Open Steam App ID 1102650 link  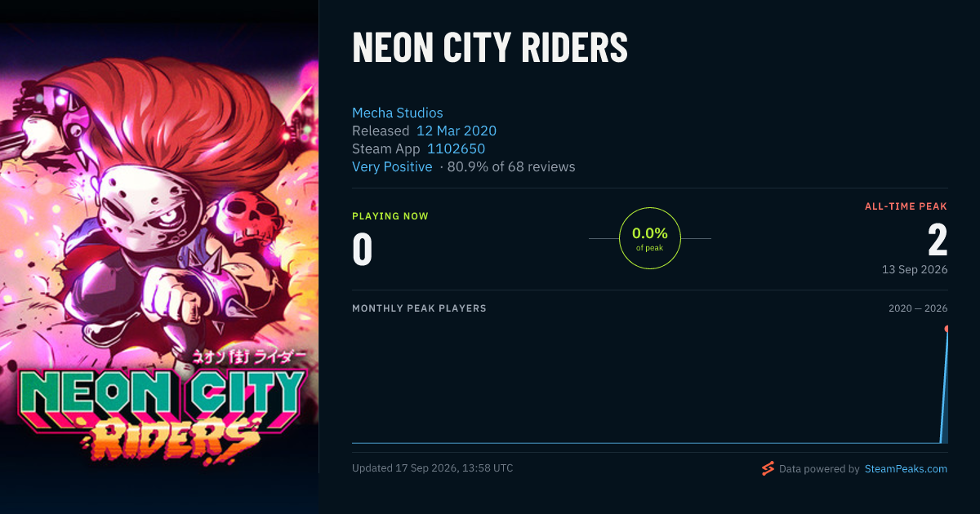point(456,148)
